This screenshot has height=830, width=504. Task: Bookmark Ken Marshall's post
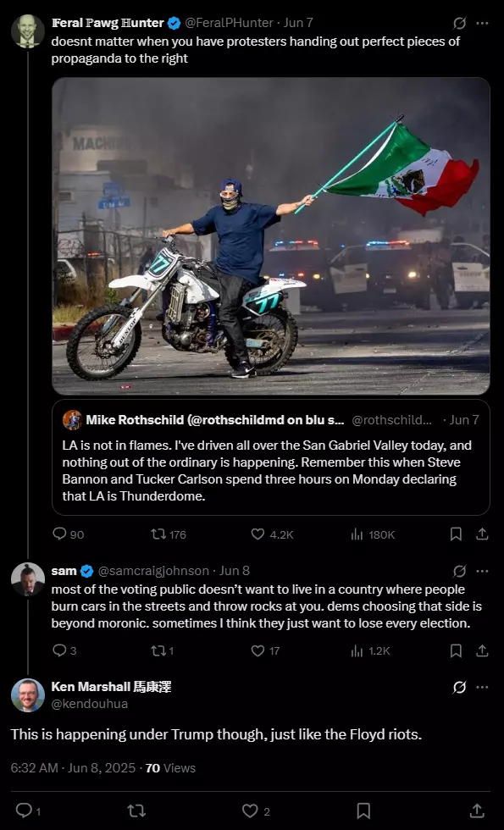click(x=363, y=811)
